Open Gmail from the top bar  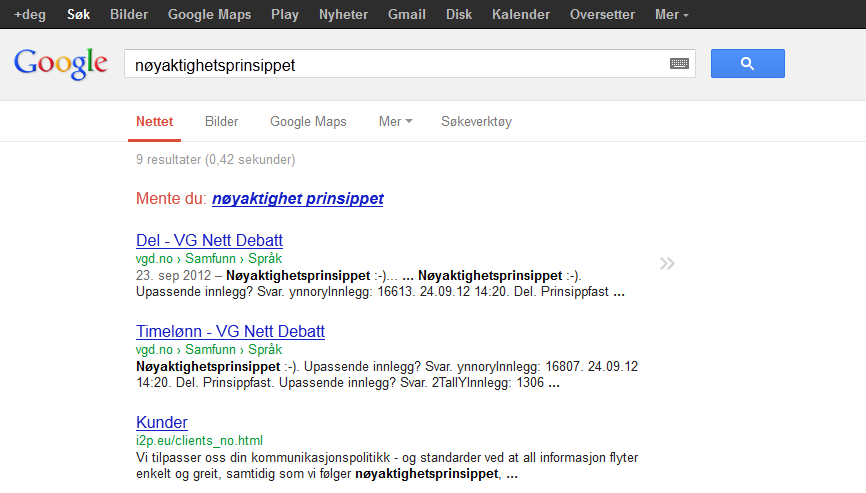406,14
